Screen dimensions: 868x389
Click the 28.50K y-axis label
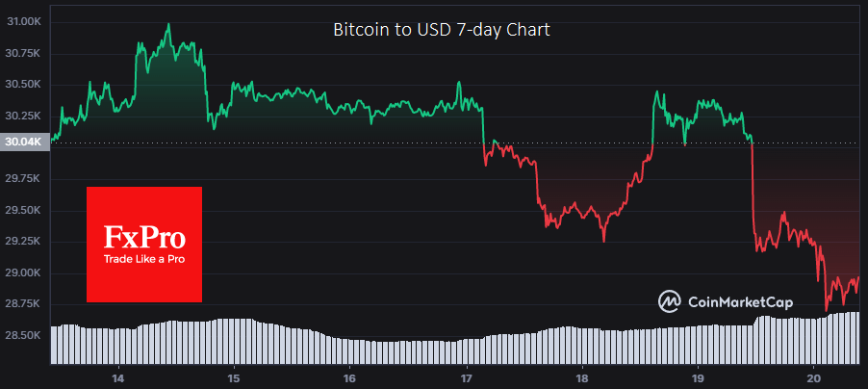(x=24, y=336)
